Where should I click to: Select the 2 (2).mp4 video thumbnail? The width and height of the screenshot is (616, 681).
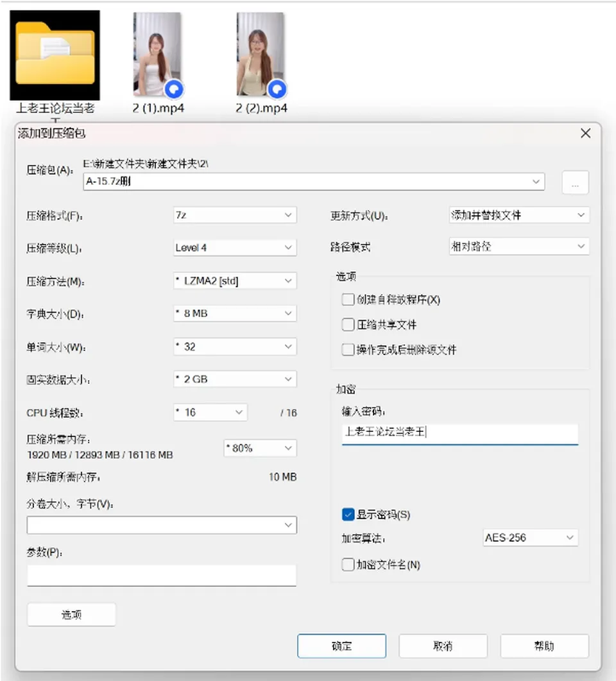coord(261,54)
